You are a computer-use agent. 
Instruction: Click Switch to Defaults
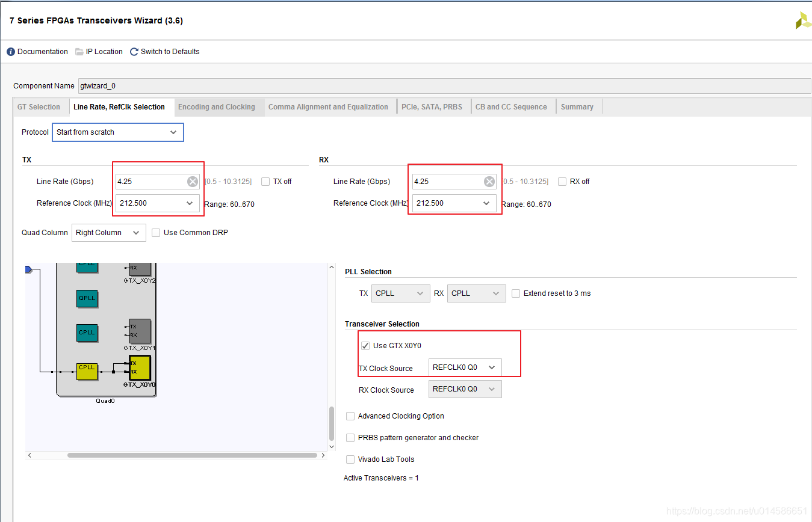170,52
